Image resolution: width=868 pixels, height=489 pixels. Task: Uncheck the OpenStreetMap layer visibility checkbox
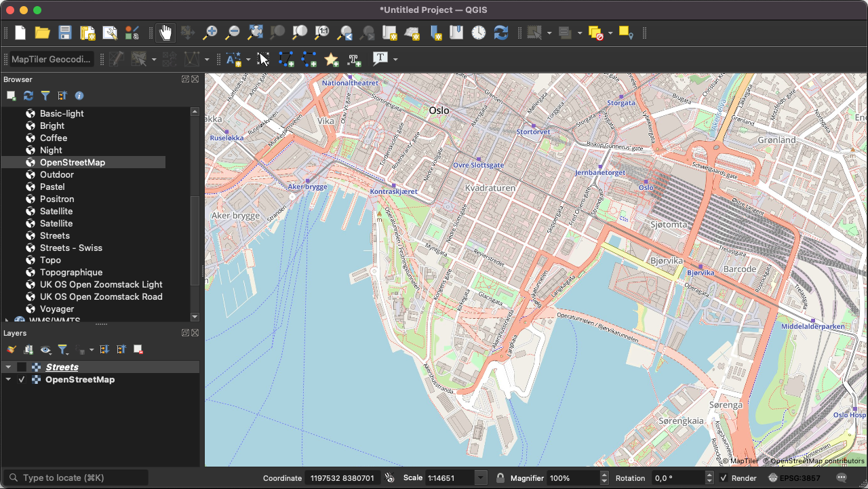(x=22, y=380)
